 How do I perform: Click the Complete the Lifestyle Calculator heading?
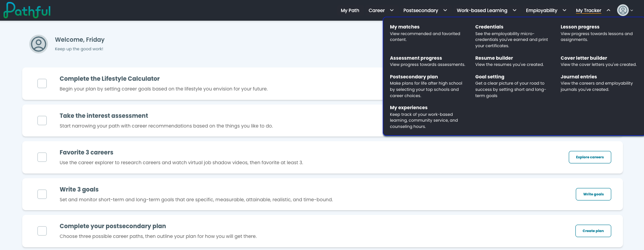pyautogui.click(x=110, y=79)
